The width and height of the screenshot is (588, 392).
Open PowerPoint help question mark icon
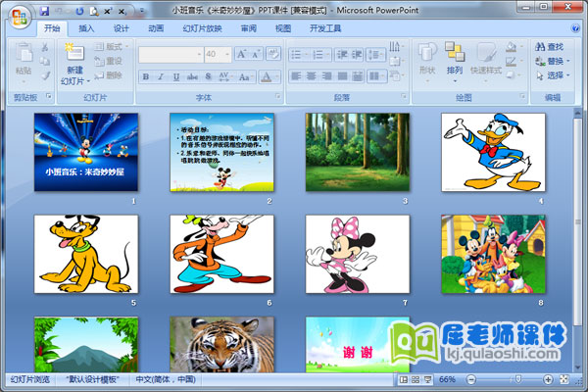[x=574, y=28]
